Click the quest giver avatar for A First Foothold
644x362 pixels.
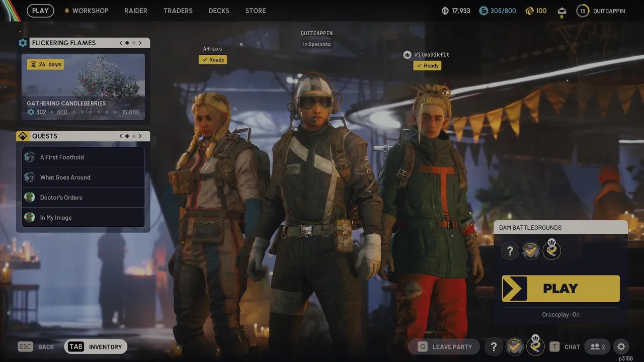pyautogui.click(x=30, y=157)
